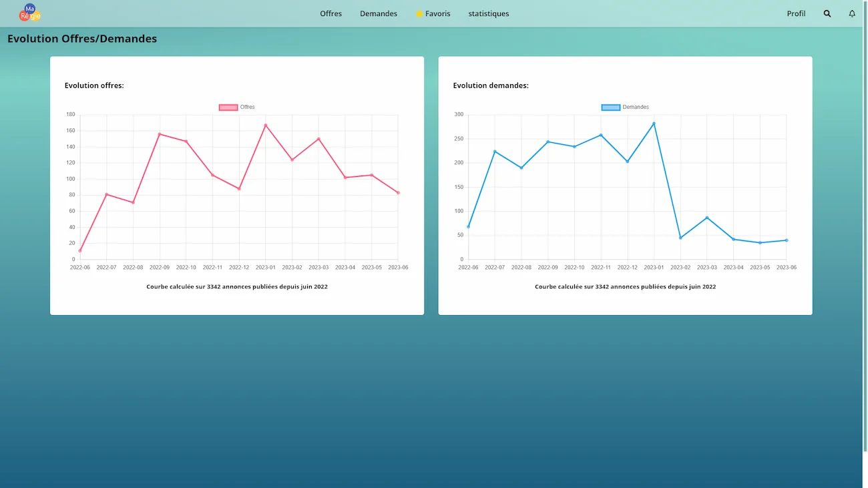Open the notifications bell
The height and width of the screenshot is (488, 868).
tap(852, 13)
